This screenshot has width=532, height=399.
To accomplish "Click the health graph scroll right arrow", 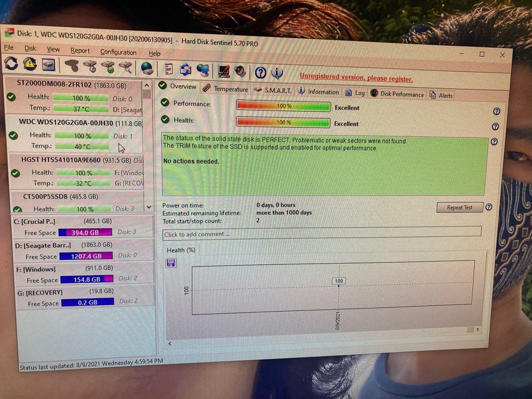I will [x=478, y=329].
